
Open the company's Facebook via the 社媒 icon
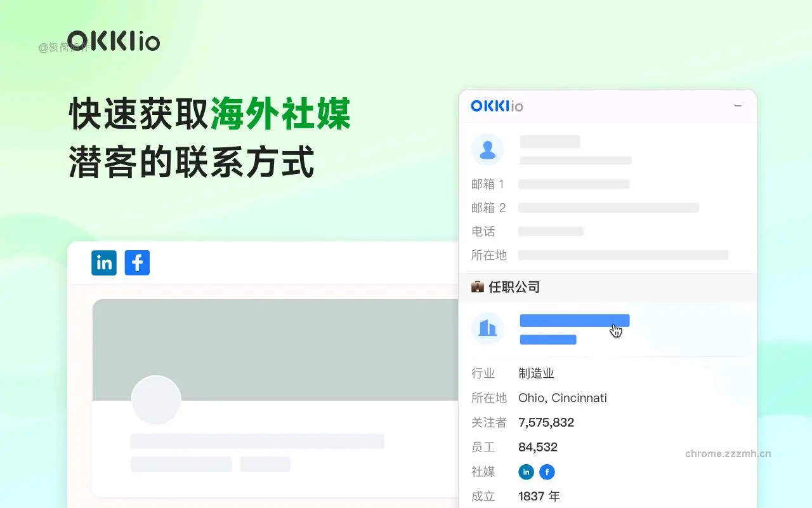point(547,472)
